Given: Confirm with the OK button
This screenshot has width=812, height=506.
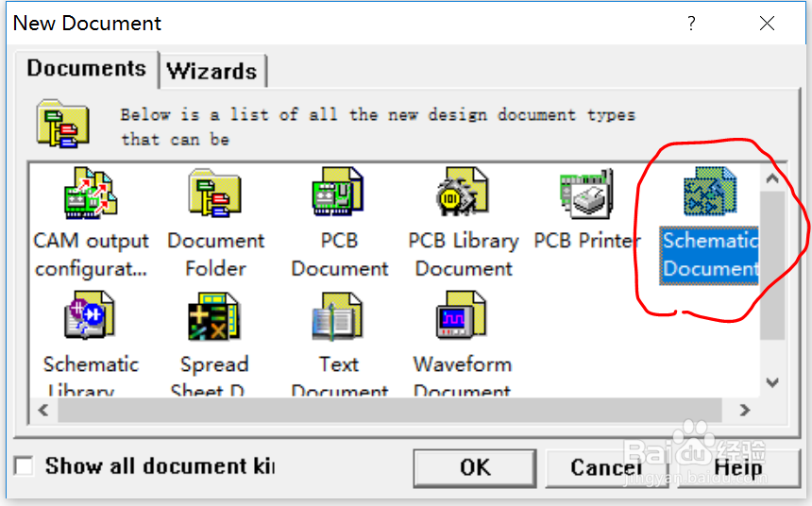Looking at the screenshot, I should pyautogui.click(x=474, y=468).
